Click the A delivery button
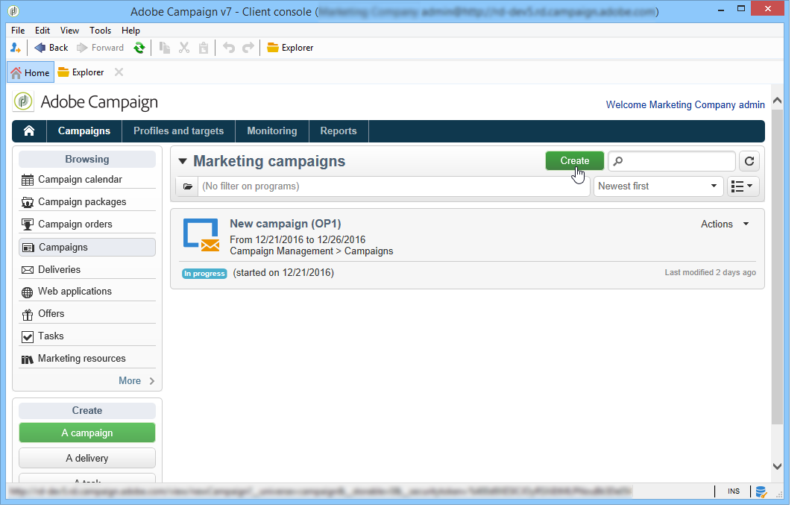Image resolution: width=812 pixels, height=528 pixels. pyautogui.click(x=87, y=458)
